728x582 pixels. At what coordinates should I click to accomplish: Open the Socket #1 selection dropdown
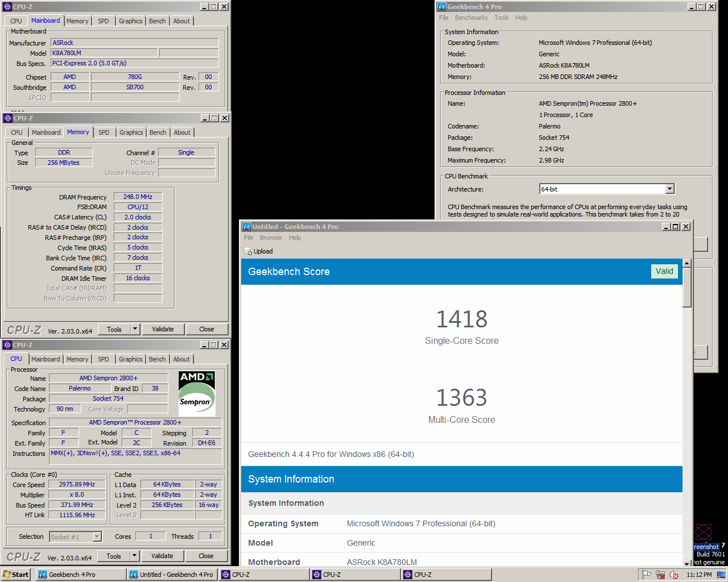97,537
